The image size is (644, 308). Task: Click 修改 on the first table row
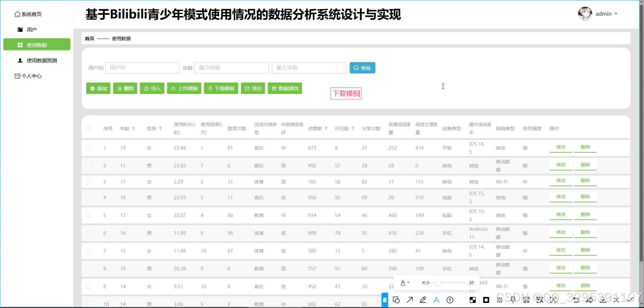coord(560,147)
